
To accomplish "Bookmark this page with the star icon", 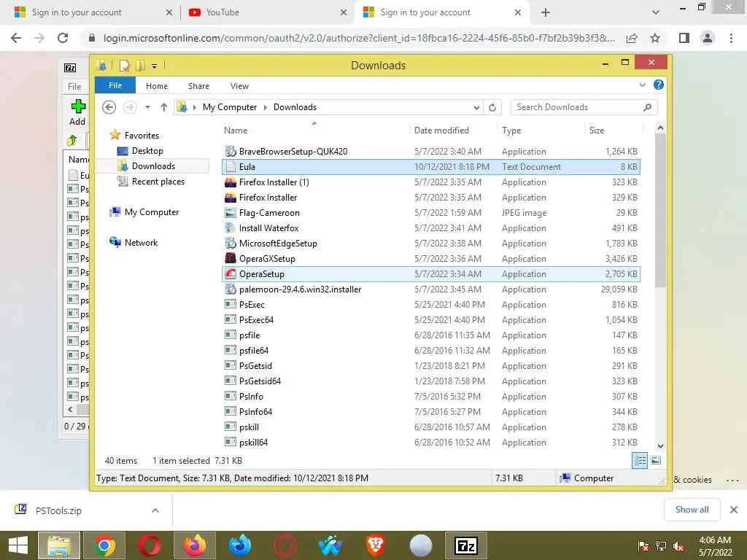I will [655, 38].
